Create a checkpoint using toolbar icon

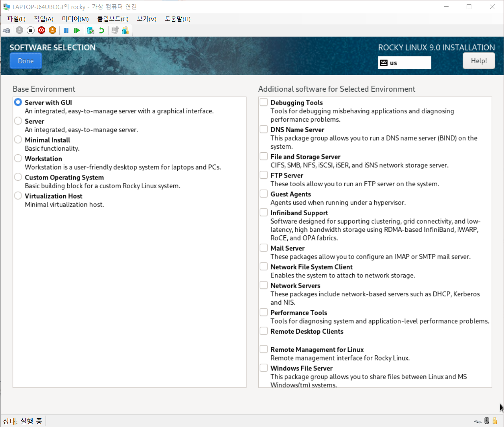pos(90,30)
